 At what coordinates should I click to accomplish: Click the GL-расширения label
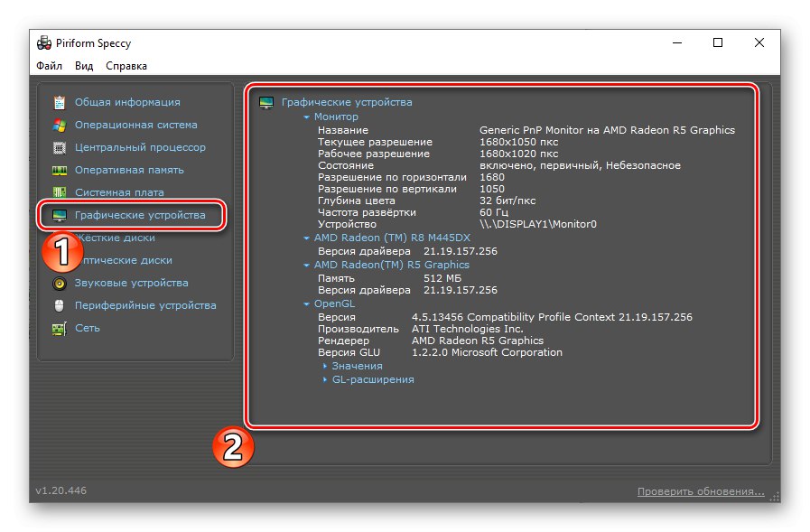click(373, 379)
